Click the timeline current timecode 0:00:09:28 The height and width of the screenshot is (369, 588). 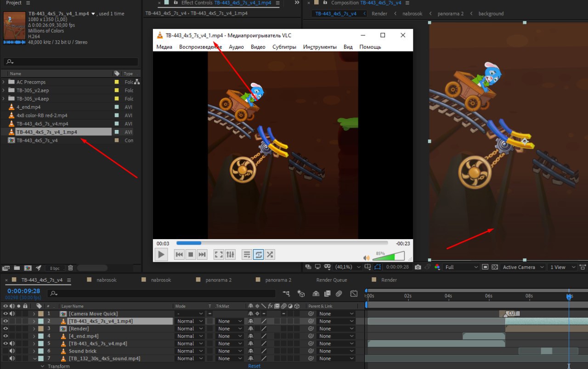click(23, 291)
